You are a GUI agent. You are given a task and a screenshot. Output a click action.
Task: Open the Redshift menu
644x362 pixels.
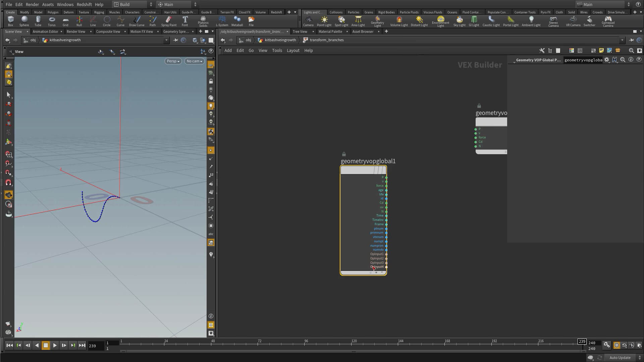(x=84, y=4)
